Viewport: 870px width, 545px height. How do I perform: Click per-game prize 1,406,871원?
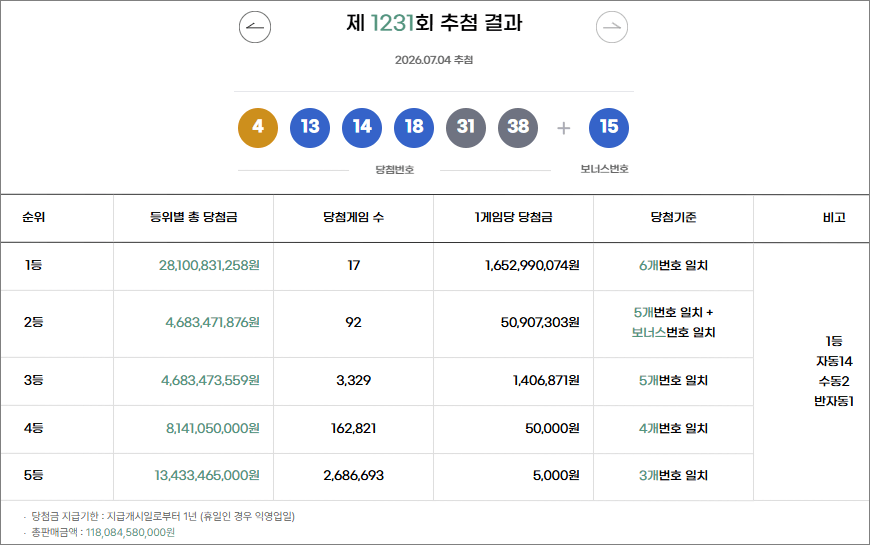(x=546, y=380)
